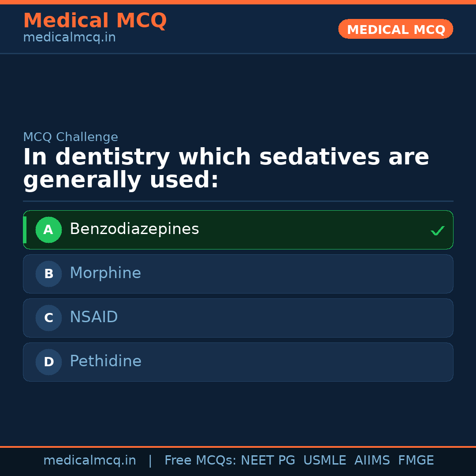Click the green bar beside option A
The image size is (476, 476).
coord(25,230)
